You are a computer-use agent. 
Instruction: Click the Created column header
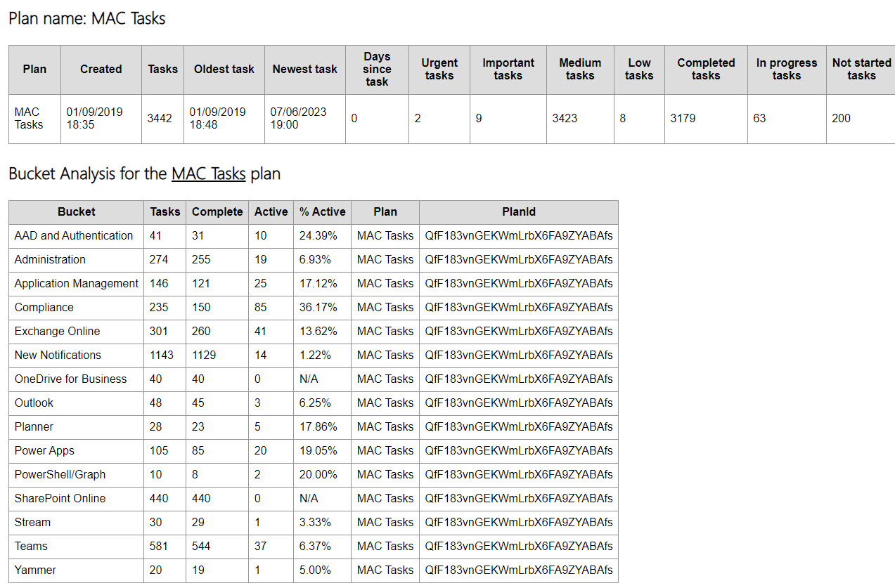point(101,69)
